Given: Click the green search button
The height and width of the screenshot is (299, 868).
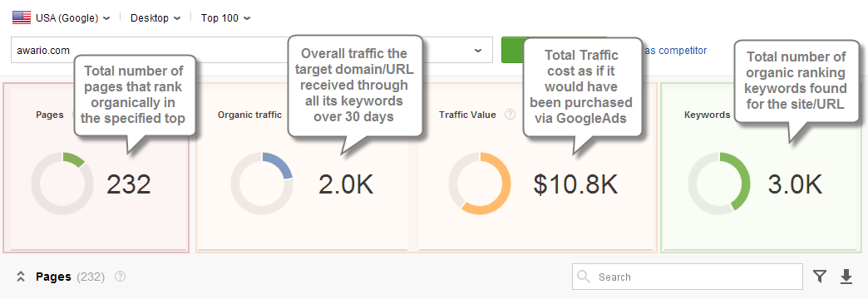Looking at the screenshot, I should pyautogui.click(x=513, y=51).
